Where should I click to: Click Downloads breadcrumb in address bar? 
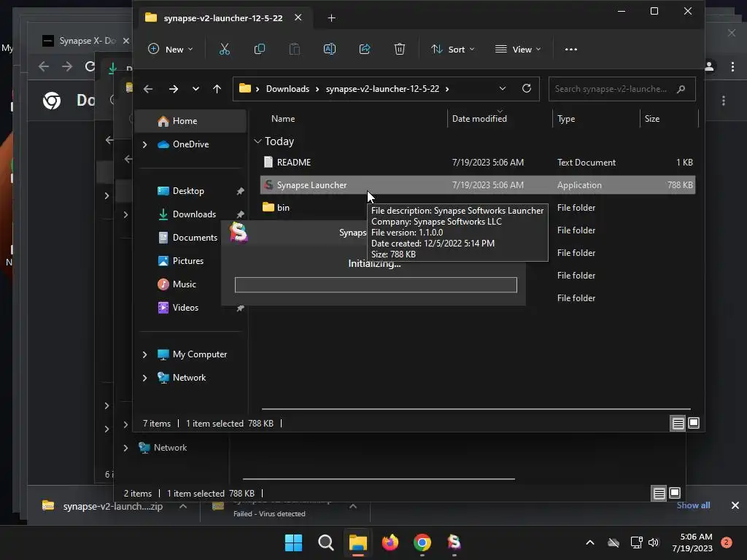pyautogui.click(x=287, y=89)
